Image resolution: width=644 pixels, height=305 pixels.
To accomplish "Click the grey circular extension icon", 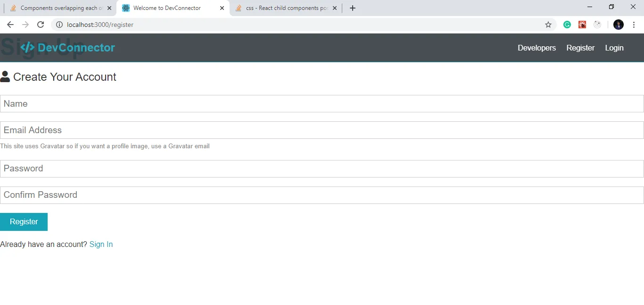I will (597, 25).
